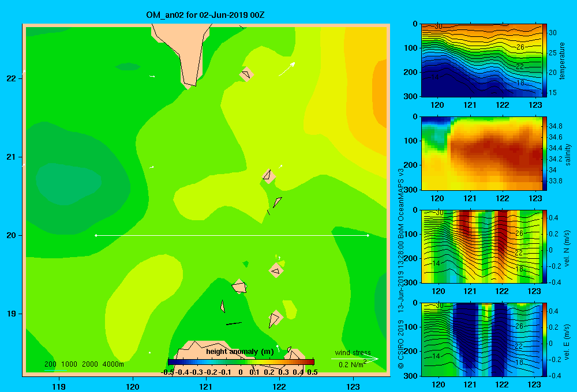The width and height of the screenshot is (577, 392).
Task: Click the latitude 22 axis label
Action: pos(12,78)
